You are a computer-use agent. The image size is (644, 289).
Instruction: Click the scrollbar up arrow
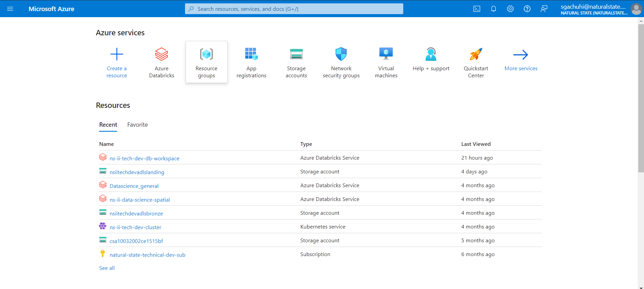(641, 20)
